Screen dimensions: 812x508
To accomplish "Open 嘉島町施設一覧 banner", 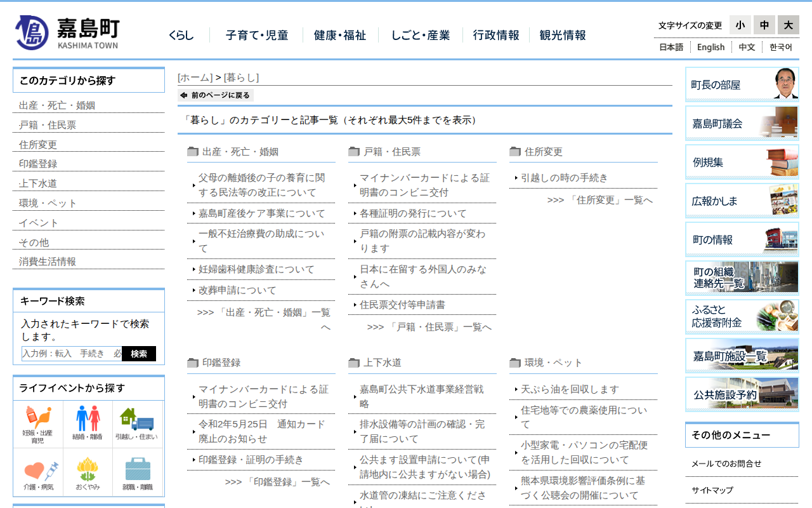I will click(x=742, y=356).
